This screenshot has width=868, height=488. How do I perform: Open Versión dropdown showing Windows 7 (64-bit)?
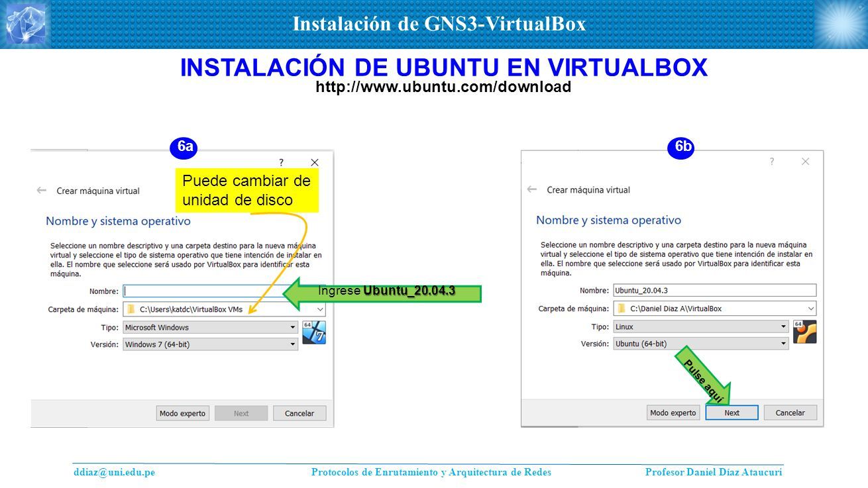(211, 344)
